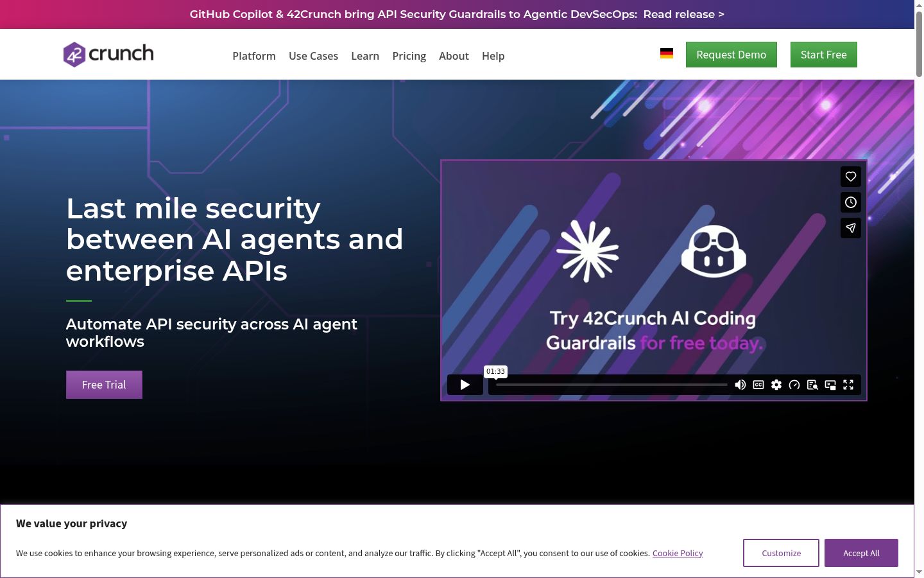Image resolution: width=924 pixels, height=578 pixels.
Task: Open playback speed gauge icon
Action: (794, 385)
